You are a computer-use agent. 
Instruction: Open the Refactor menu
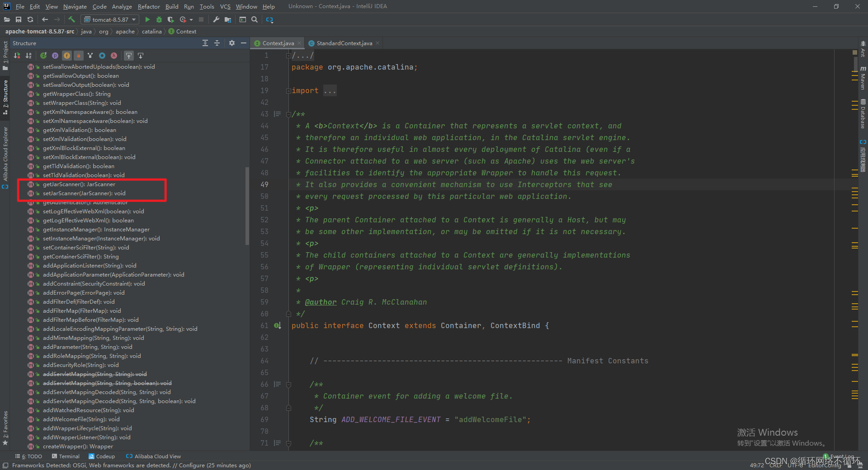coord(149,6)
